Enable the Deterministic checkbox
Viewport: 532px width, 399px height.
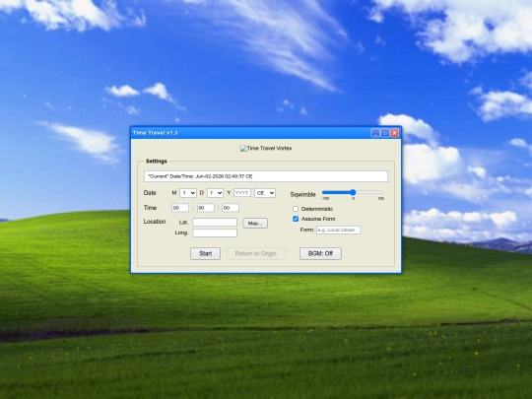tap(296, 209)
